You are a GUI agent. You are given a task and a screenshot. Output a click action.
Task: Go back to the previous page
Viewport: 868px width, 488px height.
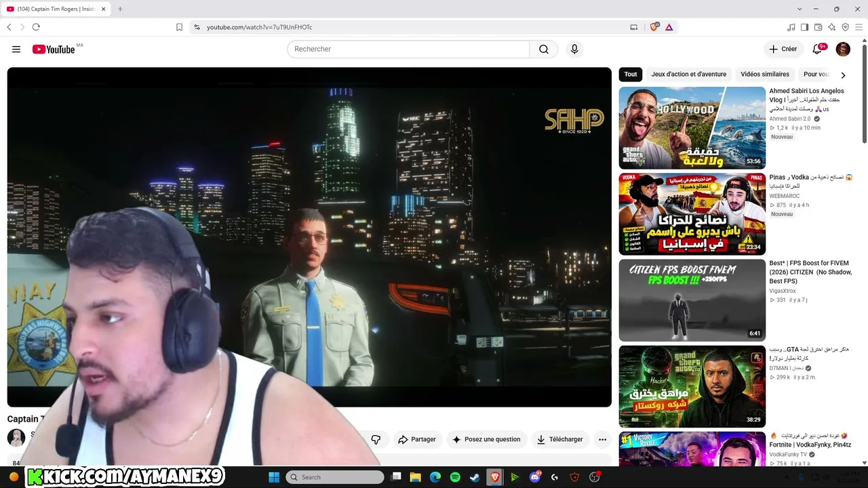pos(9,27)
